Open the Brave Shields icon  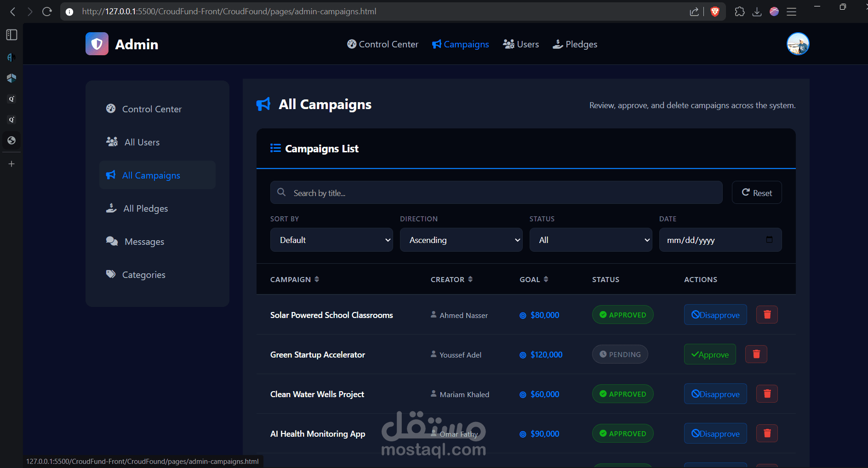(x=715, y=12)
